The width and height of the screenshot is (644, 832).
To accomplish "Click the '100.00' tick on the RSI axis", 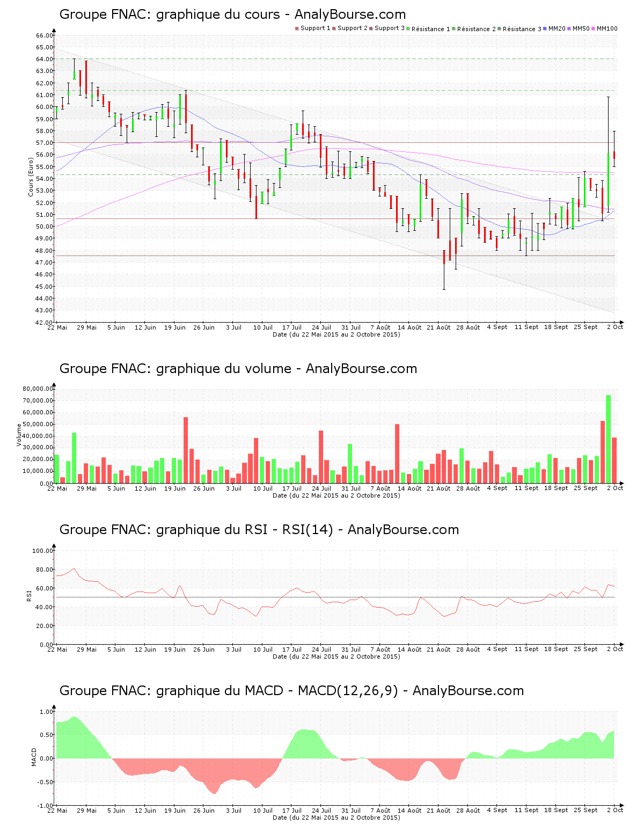I will coord(42,551).
